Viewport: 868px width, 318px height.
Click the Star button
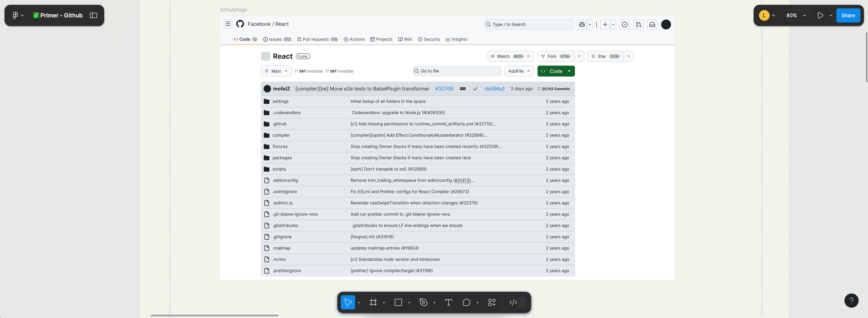click(605, 56)
